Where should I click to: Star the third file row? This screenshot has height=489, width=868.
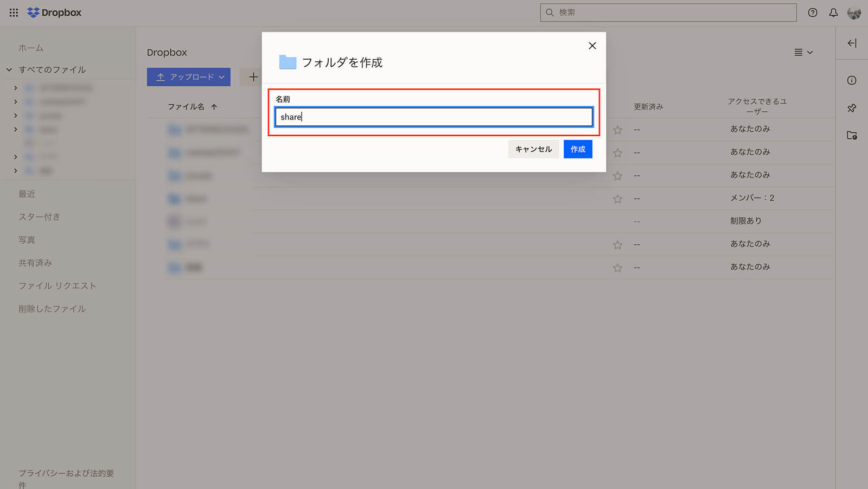pos(617,176)
